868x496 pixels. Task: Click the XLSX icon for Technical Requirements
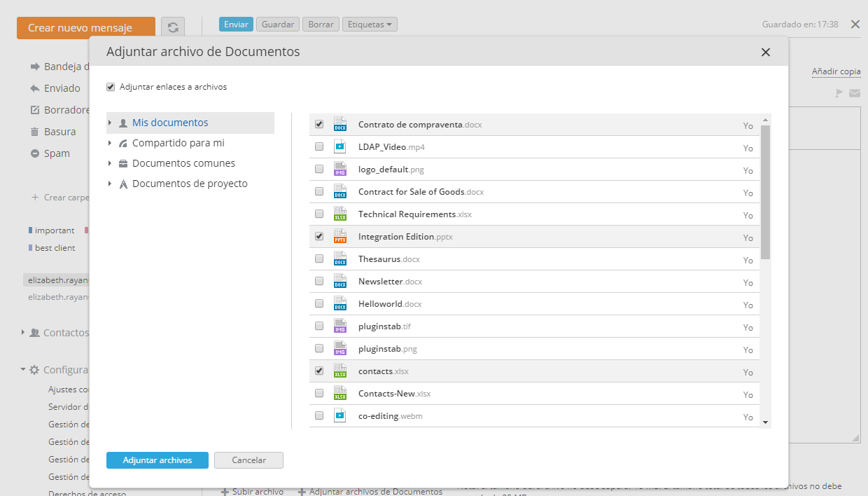tap(340, 214)
